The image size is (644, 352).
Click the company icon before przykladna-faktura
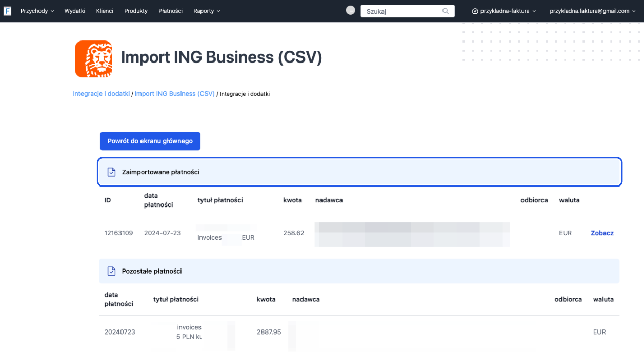(475, 10)
